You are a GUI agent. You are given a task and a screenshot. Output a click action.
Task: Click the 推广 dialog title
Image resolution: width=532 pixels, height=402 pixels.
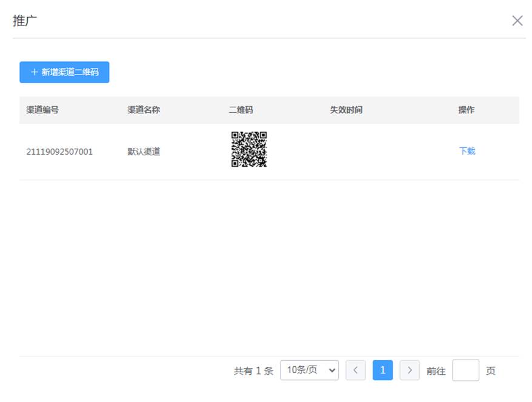click(25, 21)
